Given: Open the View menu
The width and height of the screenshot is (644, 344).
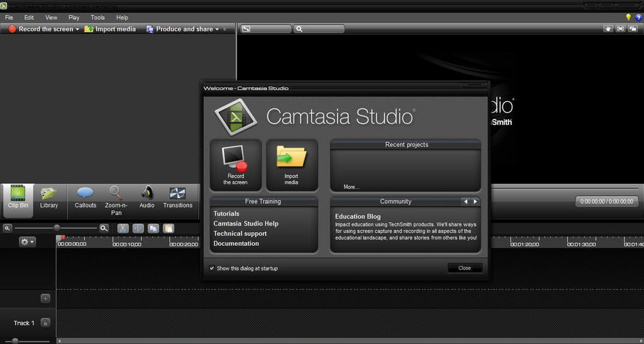Looking at the screenshot, I should (x=52, y=17).
